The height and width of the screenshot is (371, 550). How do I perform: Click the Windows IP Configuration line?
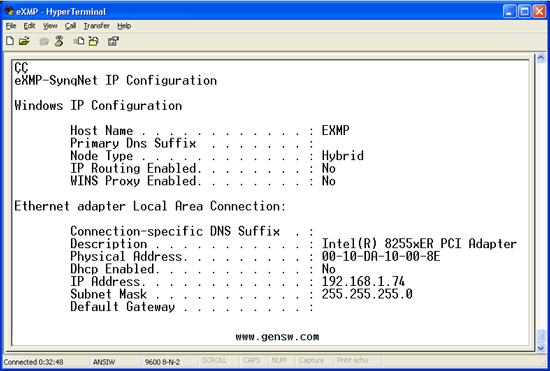coord(98,106)
